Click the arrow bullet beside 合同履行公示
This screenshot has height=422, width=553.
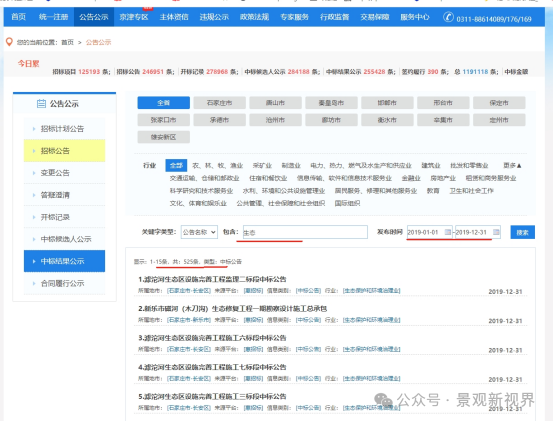[x=34, y=283]
